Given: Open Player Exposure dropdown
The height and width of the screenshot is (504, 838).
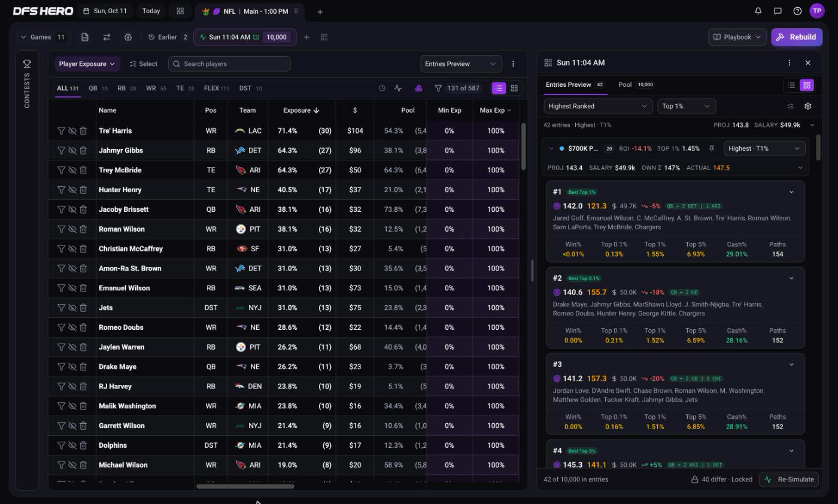Looking at the screenshot, I should 87,63.
